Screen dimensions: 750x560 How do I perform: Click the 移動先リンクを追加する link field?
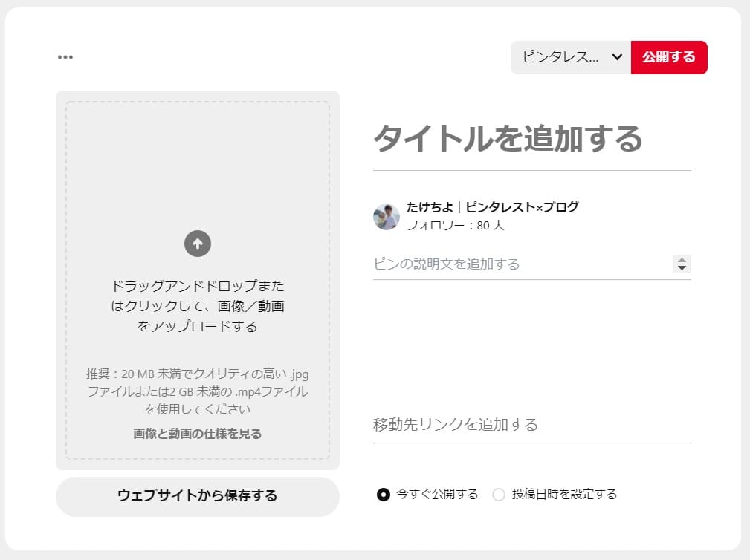(532, 424)
